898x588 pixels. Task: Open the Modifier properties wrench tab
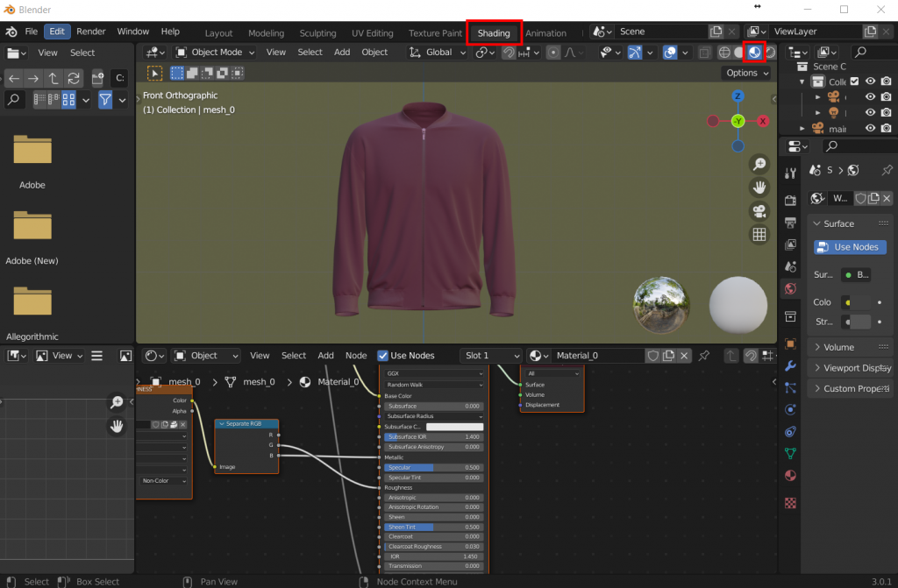[790, 365]
